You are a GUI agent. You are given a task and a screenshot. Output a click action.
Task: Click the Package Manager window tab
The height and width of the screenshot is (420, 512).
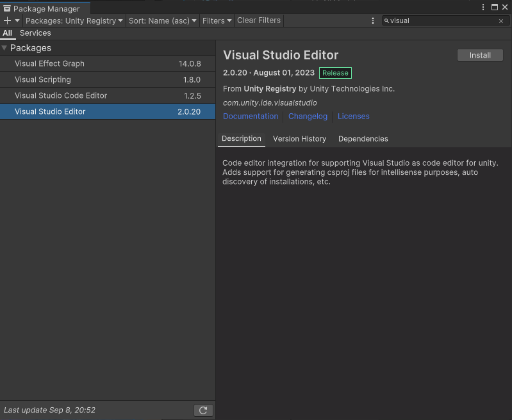click(45, 8)
